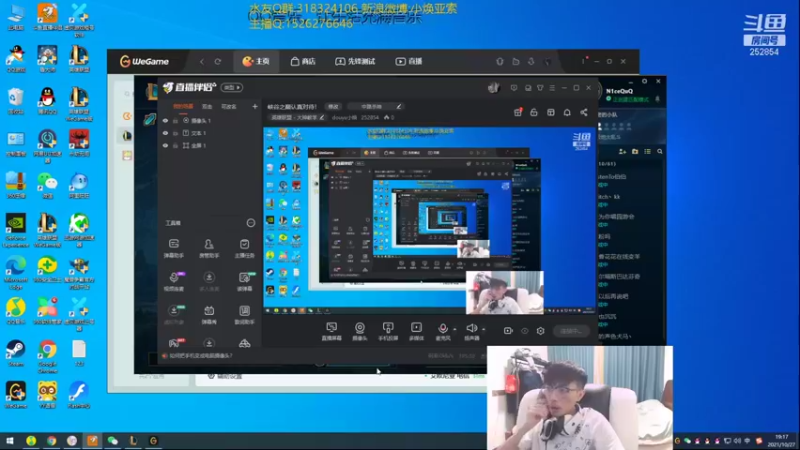Open the WeChat desktop icon

(47, 186)
